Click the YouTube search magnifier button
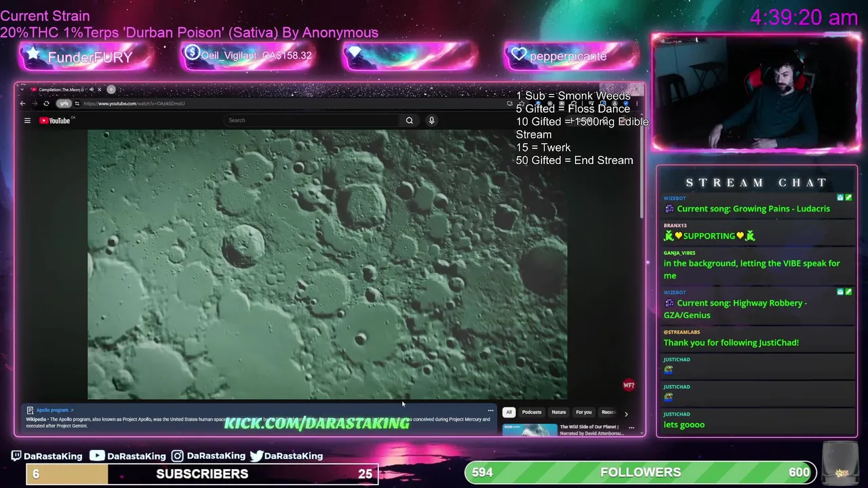The image size is (868, 488). click(409, 121)
